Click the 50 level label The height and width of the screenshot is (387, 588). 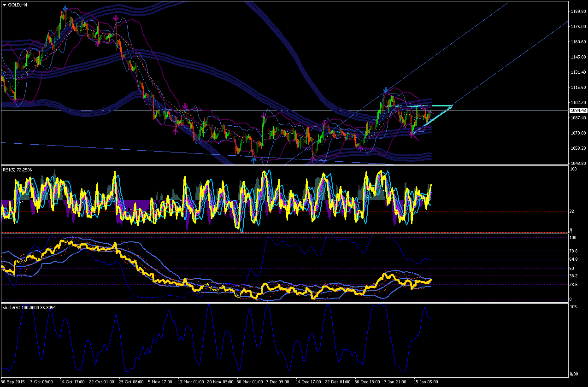pos(571,268)
